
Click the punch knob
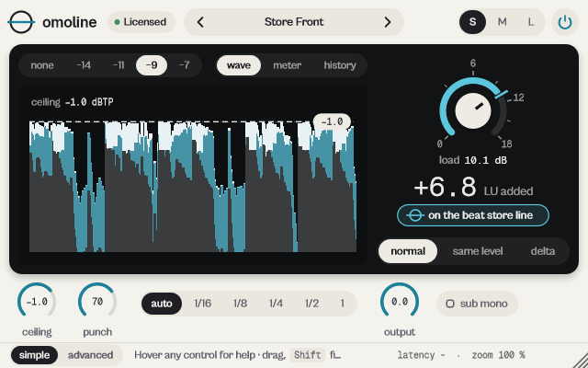click(x=97, y=302)
